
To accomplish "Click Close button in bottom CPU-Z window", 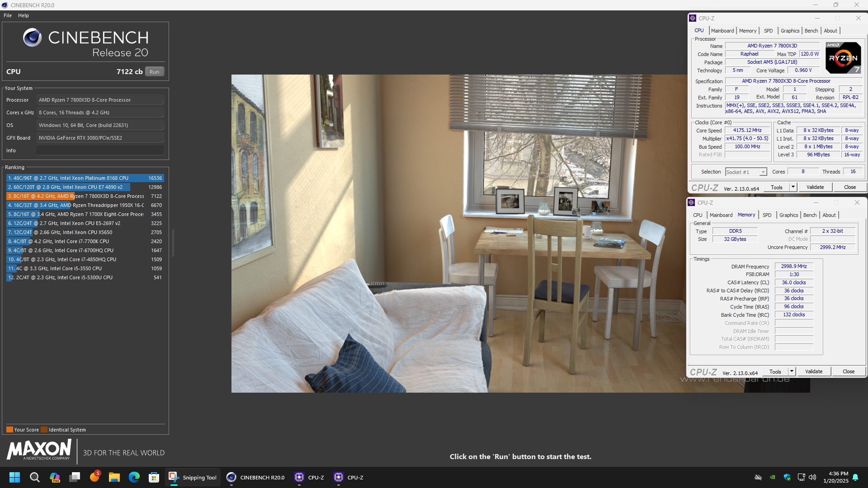I will tap(849, 371).
